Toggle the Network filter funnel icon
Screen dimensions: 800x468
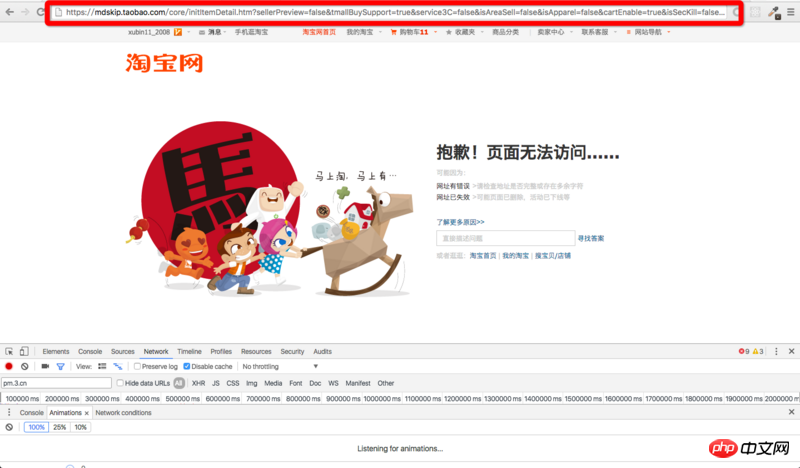61,366
